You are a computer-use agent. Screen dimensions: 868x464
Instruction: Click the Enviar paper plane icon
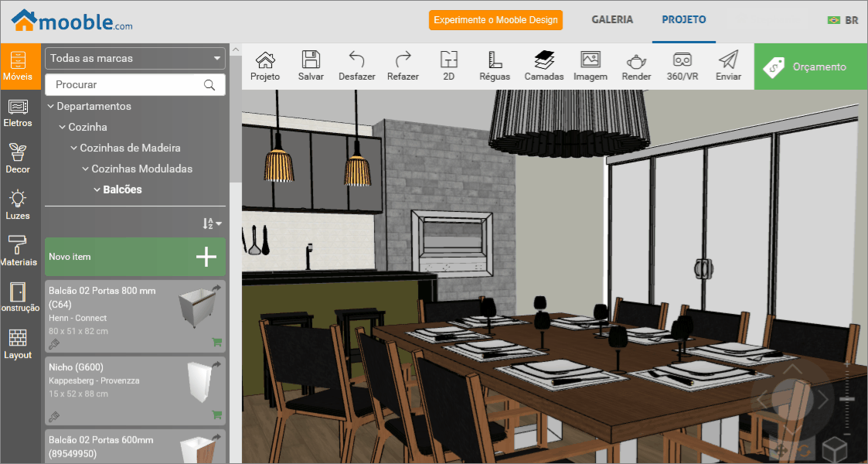pyautogui.click(x=729, y=67)
